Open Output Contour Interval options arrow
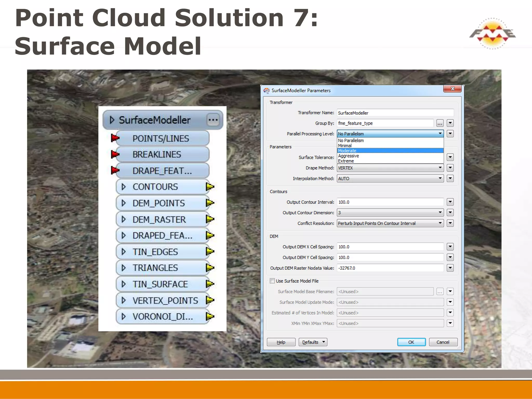 (x=450, y=202)
